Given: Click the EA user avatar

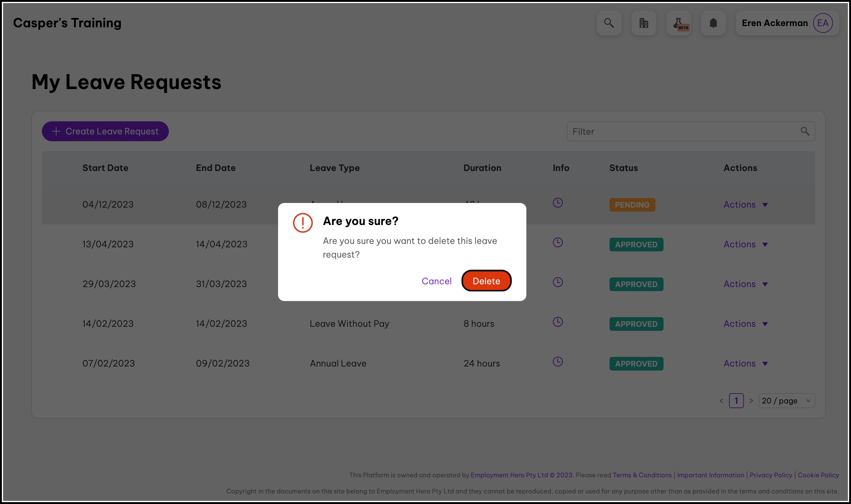Looking at the screenshot, I should point(822,23).
